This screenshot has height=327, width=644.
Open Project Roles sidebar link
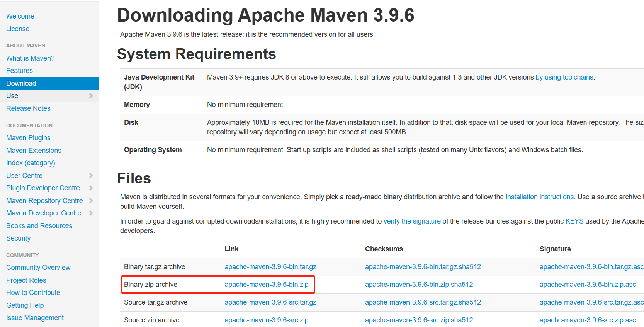[26, 280]
